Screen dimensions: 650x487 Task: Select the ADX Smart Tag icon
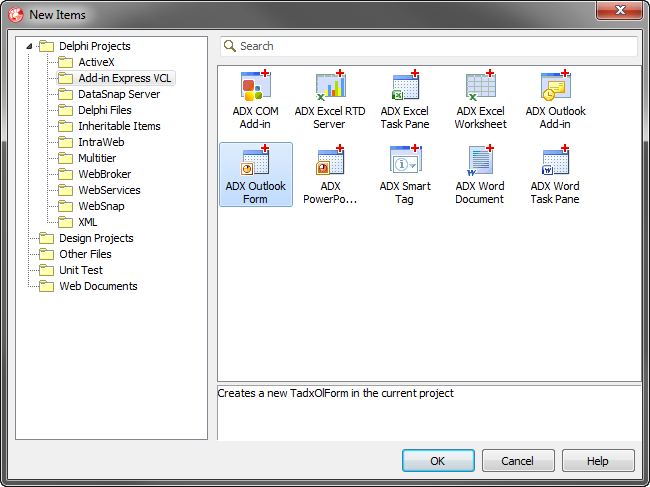pyautogui.click(x=405, y=161)
